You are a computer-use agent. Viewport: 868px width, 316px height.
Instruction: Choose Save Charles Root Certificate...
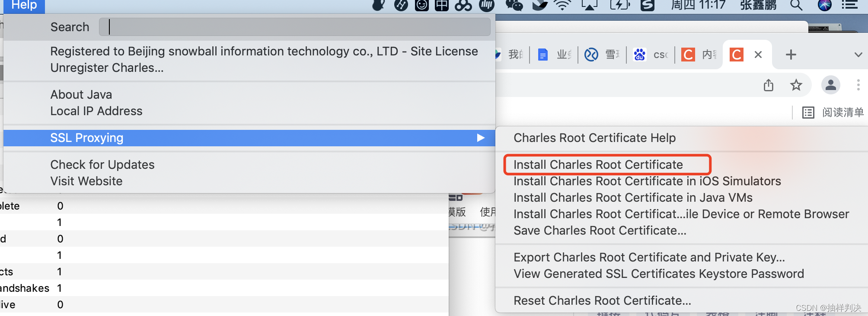point(600,231)
